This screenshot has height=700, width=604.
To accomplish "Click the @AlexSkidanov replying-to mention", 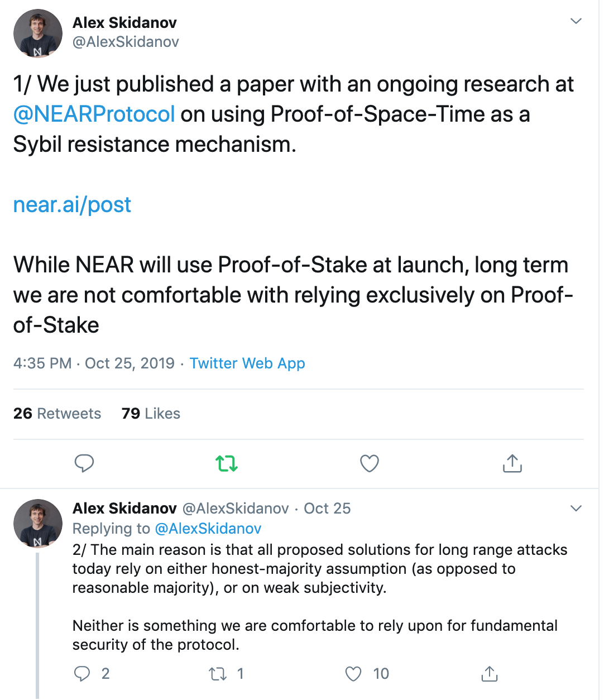I will 208,529.
